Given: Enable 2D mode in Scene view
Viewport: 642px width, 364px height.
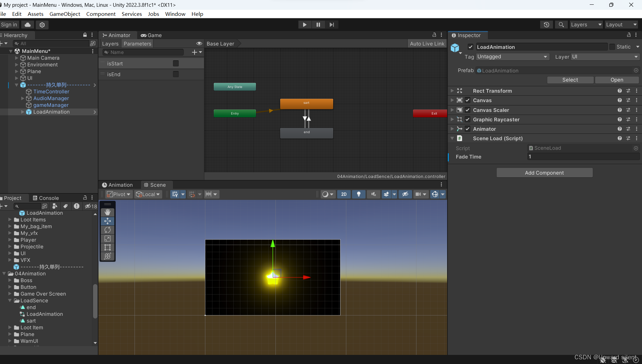Looking at the screenshot, I should 344,194.
